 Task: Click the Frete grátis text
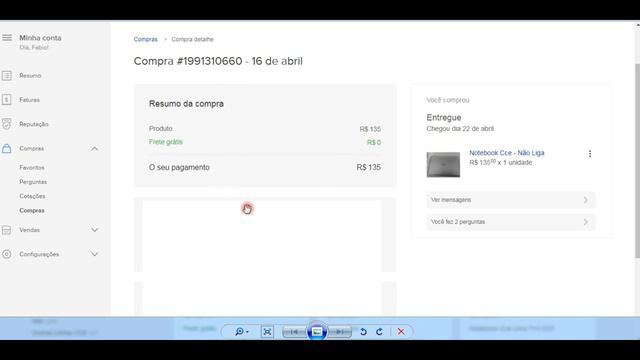(x=166, y=142)
